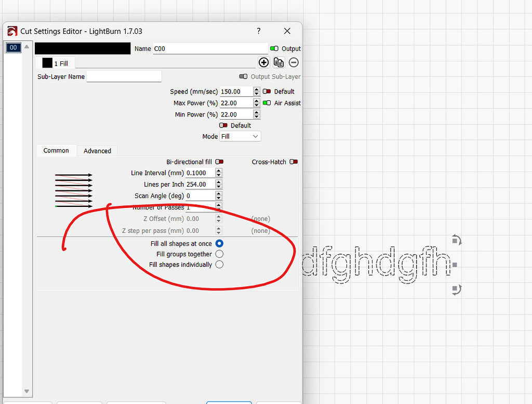Click the LightBurn logo in the title bar
This screenshot has height=404, width=532.
click(x=12, y=31)
